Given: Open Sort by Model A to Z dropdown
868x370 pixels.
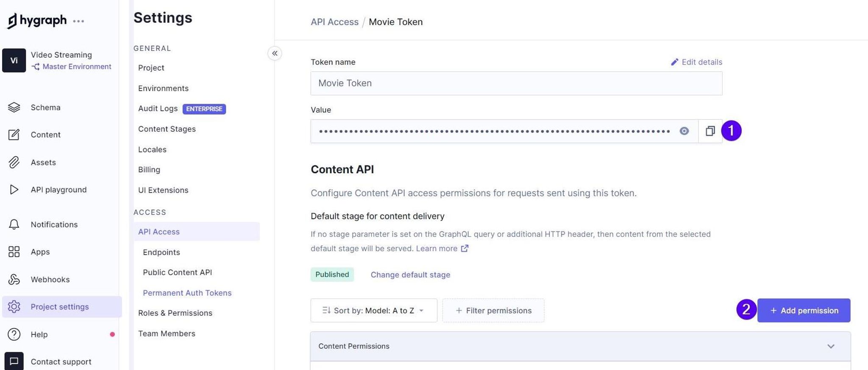Looking at the screenshot, I should [x=374, y=311].
